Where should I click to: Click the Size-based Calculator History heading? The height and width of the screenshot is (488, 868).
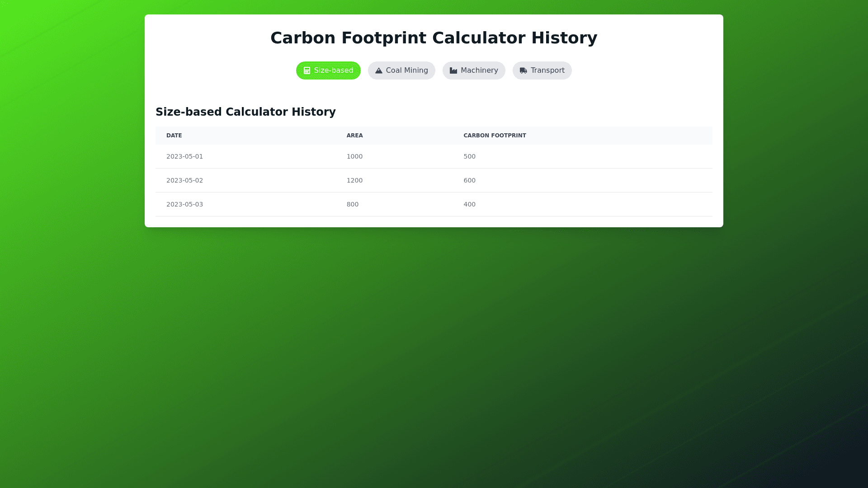[245, 112]
